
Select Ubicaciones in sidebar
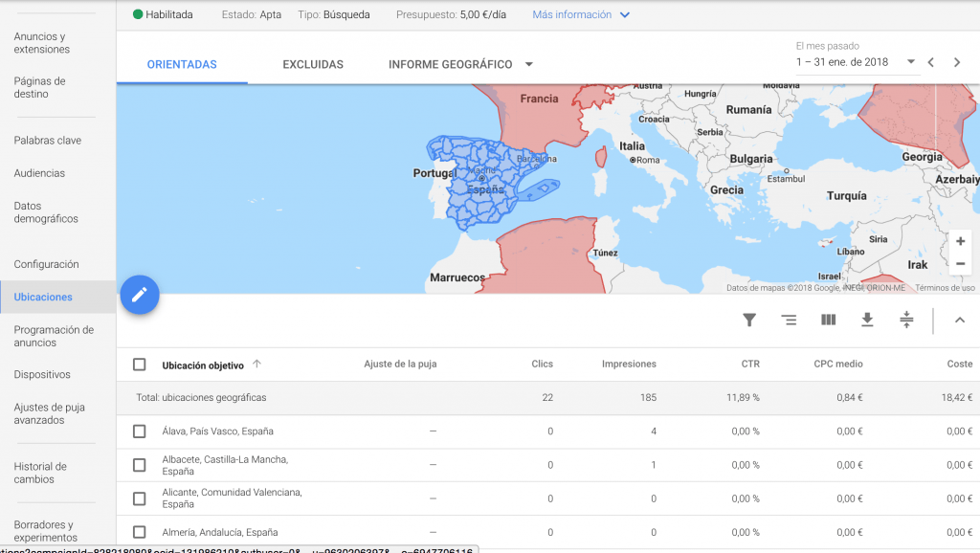[x=43, y=297]
